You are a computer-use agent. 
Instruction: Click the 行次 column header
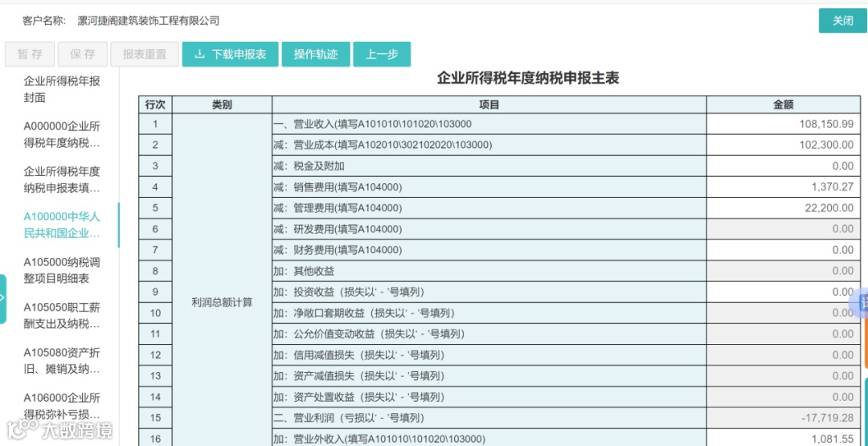[x=155, y=104]
